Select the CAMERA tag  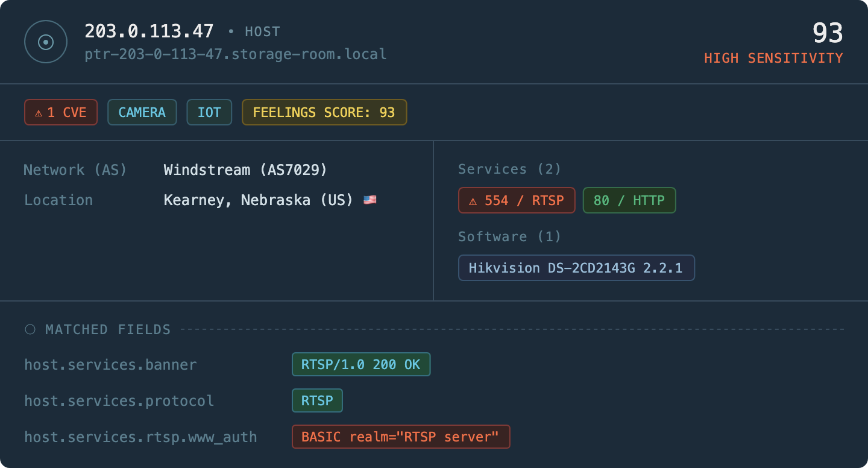tap(142, 112)
